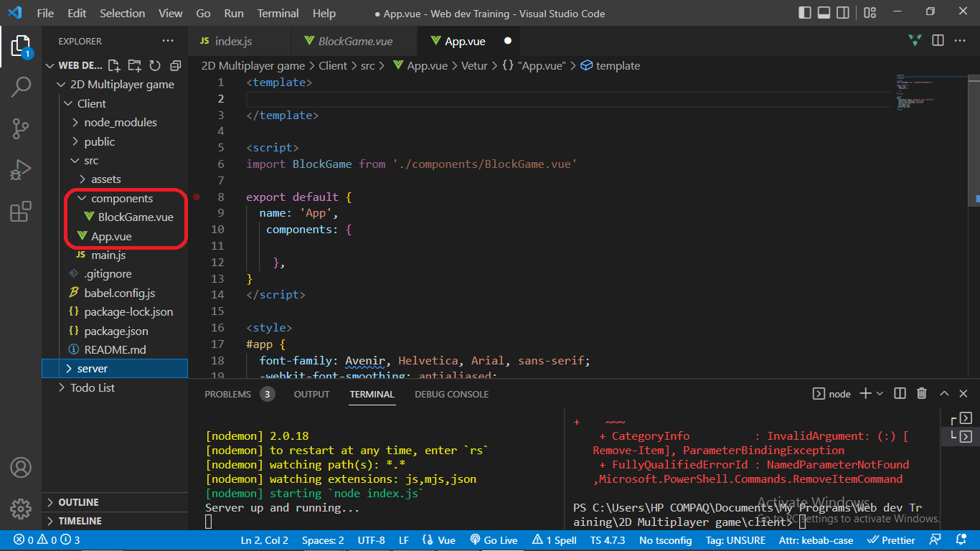Open editor more actions menu
Screen dimensions: 980x551
pos(960,41)
